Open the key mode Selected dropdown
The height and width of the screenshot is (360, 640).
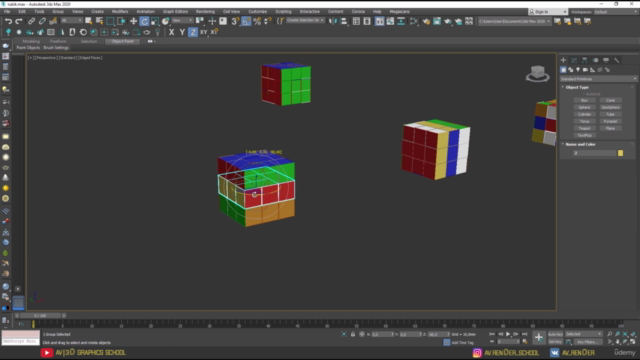(x=584, y=334)
